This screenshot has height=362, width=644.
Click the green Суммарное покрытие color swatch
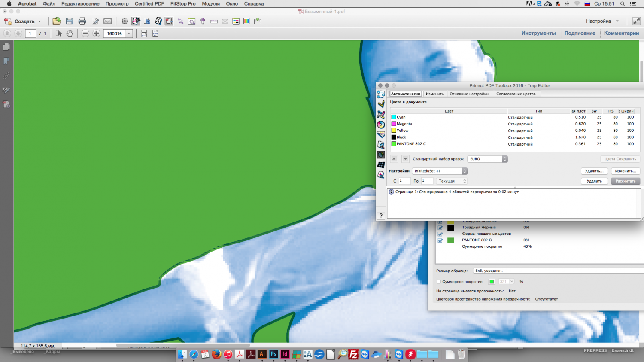492,282
